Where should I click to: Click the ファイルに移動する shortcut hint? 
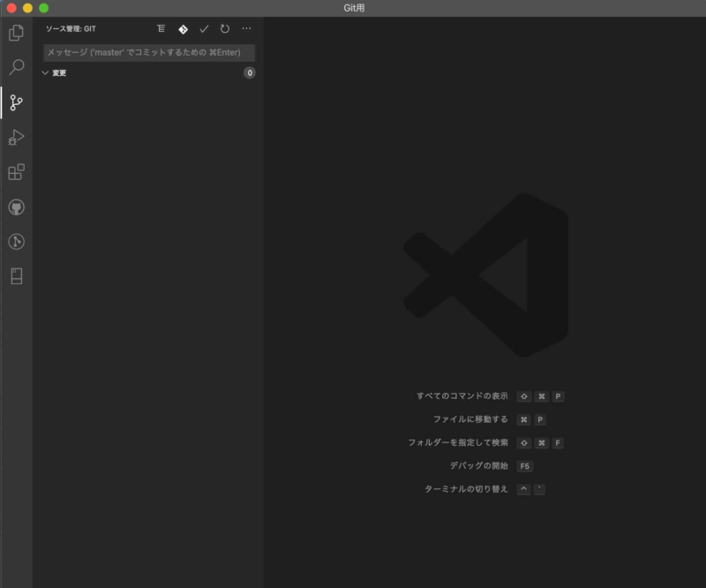coord(470,419)
